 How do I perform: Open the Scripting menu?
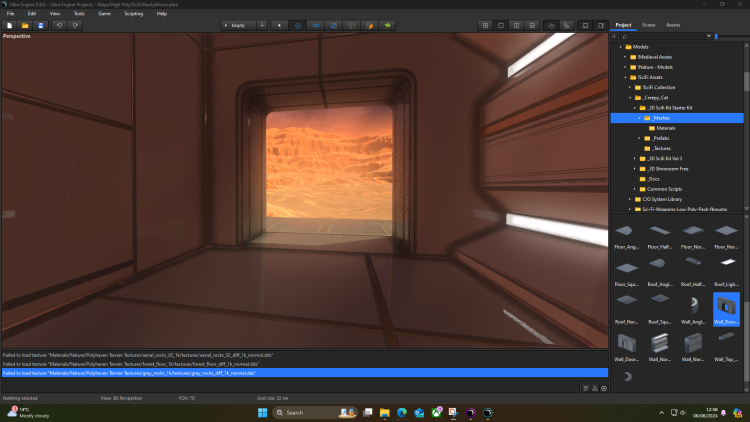[133, 13]
